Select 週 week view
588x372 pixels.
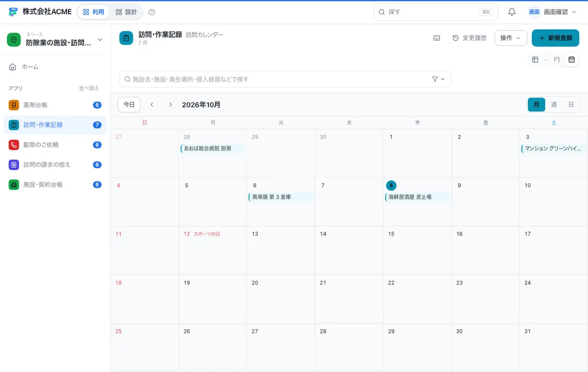click(554, 105)
